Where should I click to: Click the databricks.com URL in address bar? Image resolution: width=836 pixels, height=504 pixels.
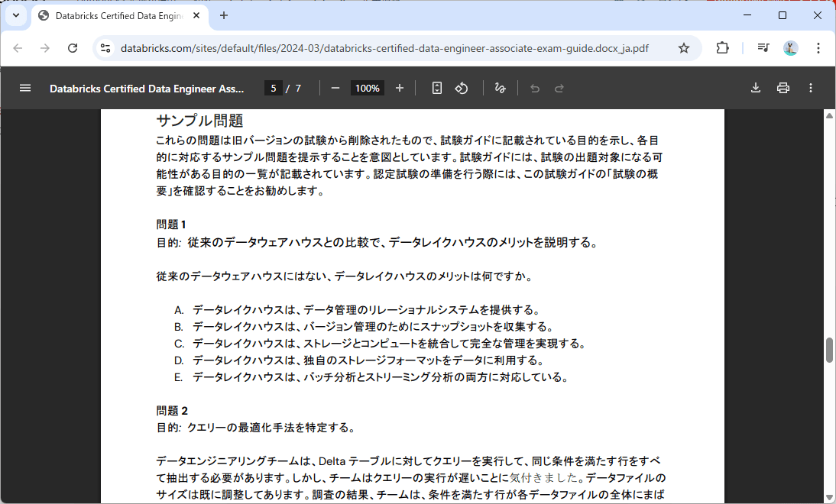click(384, 48)
